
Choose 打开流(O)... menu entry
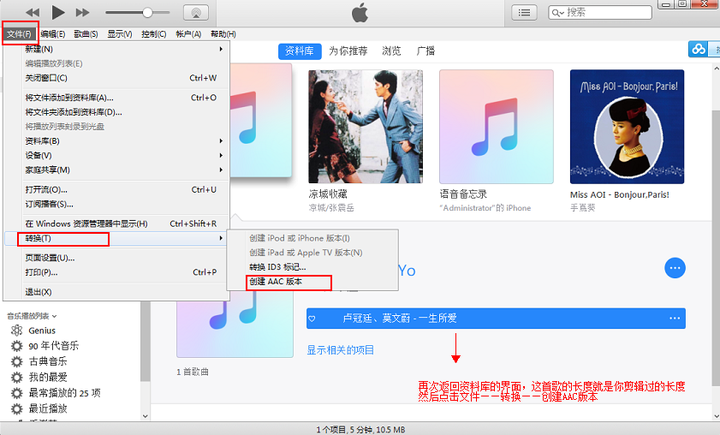[x=116, y=190]
